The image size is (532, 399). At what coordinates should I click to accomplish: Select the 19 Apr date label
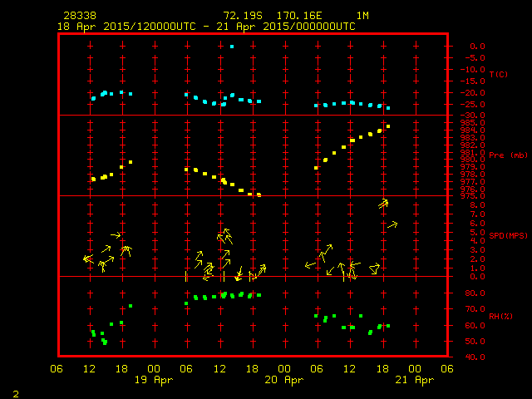pos(154,380)
